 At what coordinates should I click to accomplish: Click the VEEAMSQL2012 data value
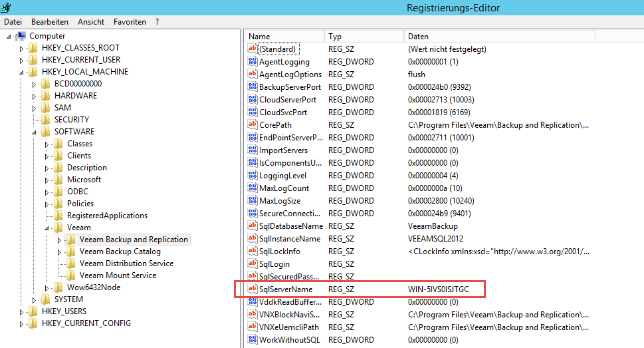click(x=435, y=239)
